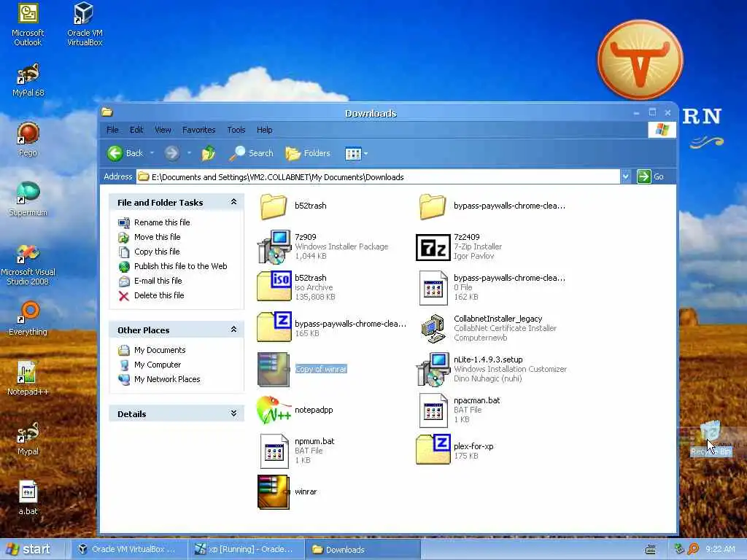The width and height of the screenshot is (747, 560).
Task: Open the File menu
Action: (112, 130)
